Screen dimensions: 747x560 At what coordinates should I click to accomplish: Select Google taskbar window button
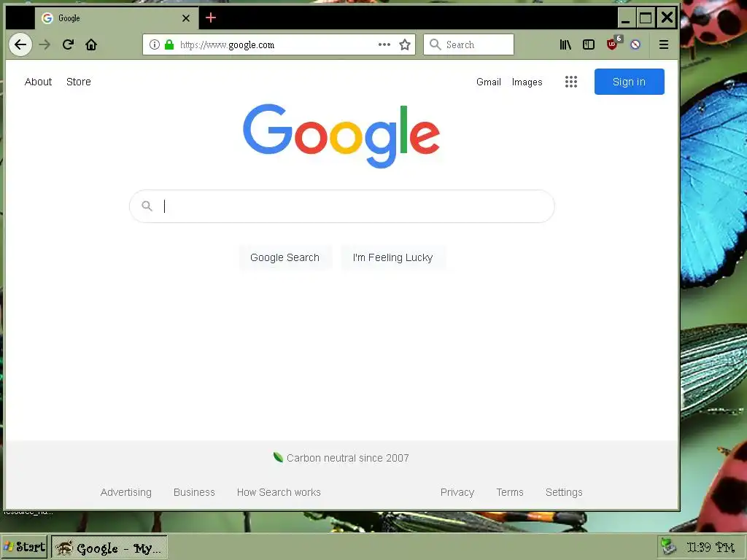pyautogui.click(x=109, y=547)
